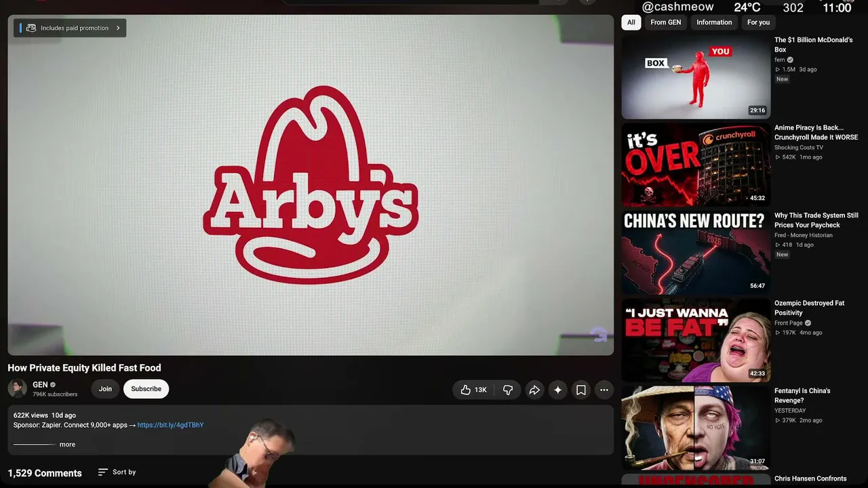
Task: Save video with the bookmark icon
Action: 581,390
